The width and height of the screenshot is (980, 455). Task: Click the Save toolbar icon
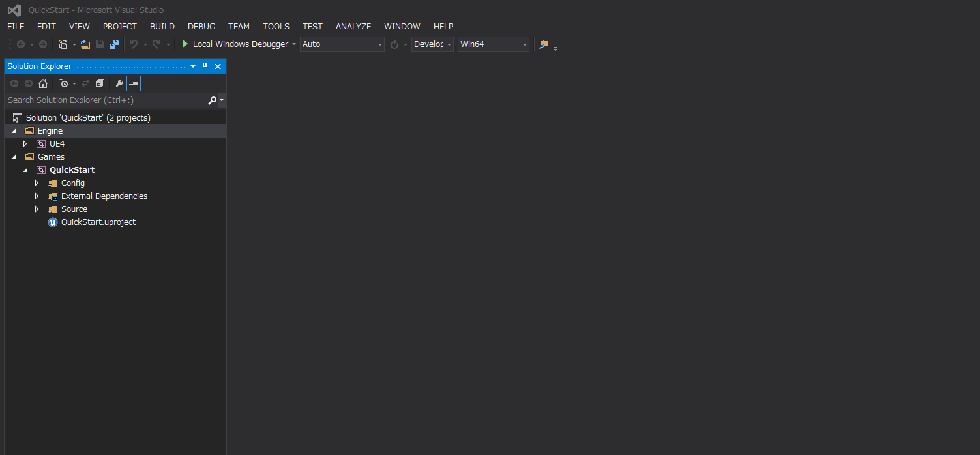100,44
